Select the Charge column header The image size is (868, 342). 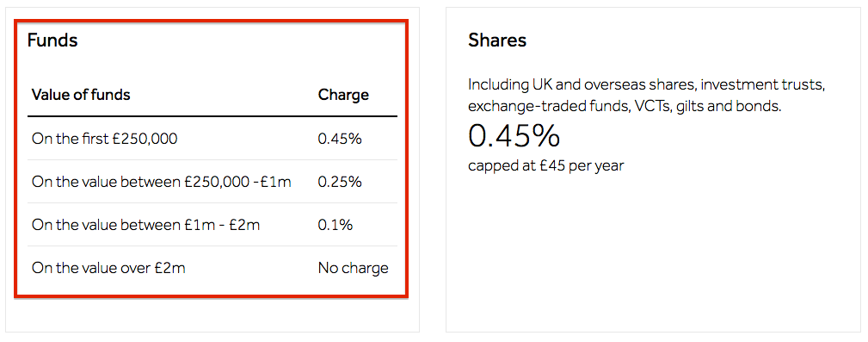[343, 95]
